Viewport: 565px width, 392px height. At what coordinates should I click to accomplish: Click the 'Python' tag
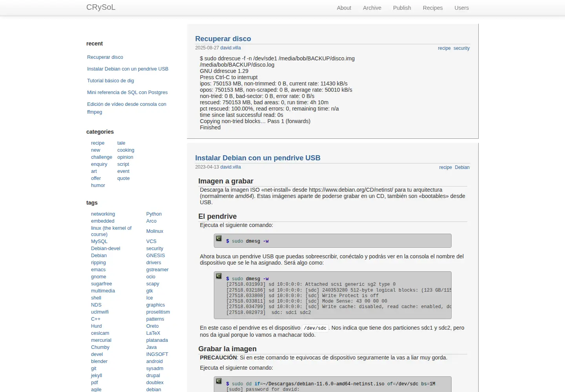point(154,214)
